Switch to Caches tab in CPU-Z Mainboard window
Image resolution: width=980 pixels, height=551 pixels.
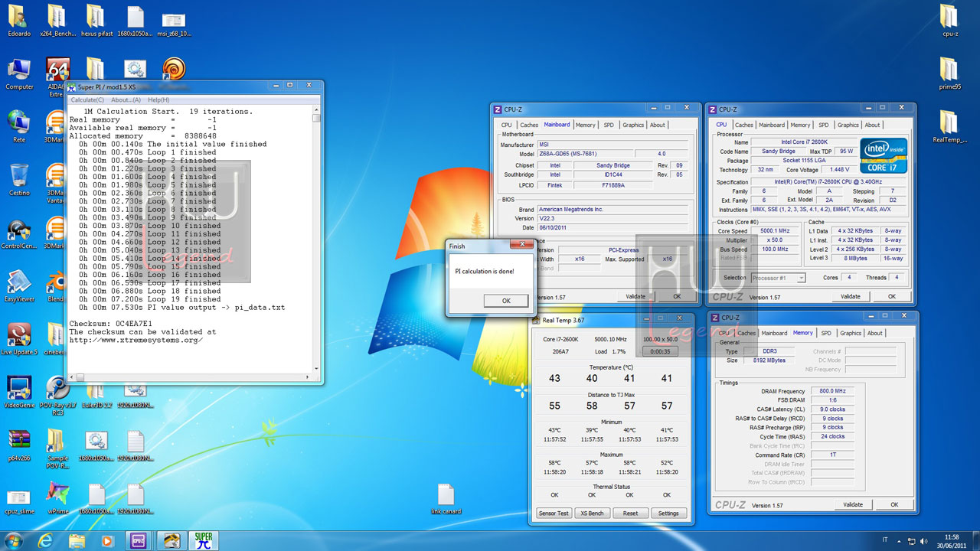tap(529, 125)
